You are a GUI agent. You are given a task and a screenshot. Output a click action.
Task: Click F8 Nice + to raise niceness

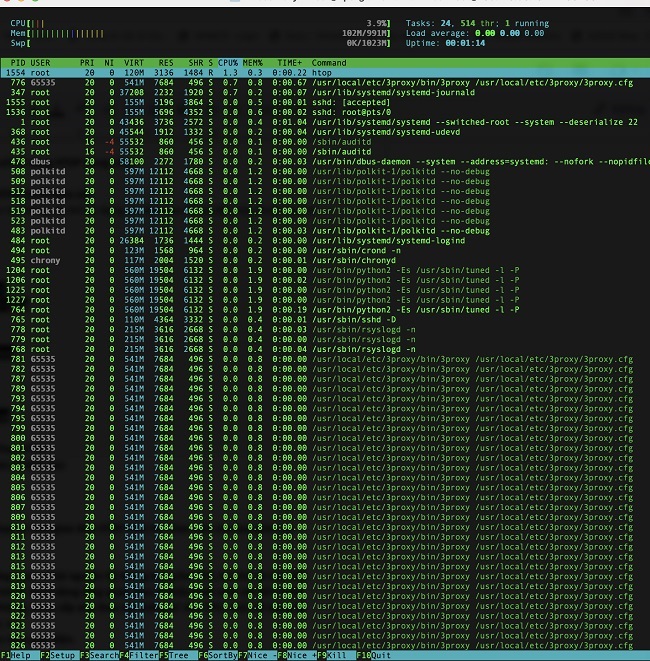(x=297, y=656)
